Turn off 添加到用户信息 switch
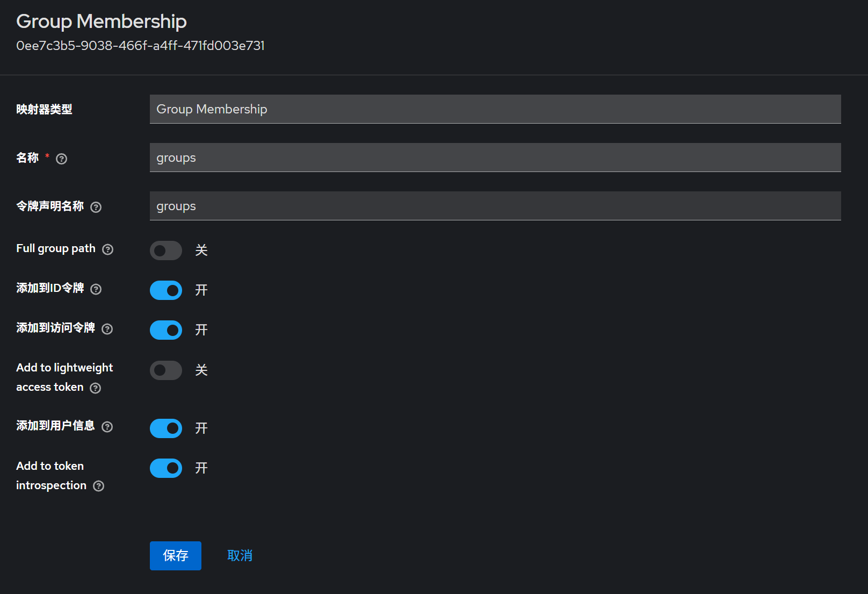Viewport: 868px width, 594px height. [166, 428]
